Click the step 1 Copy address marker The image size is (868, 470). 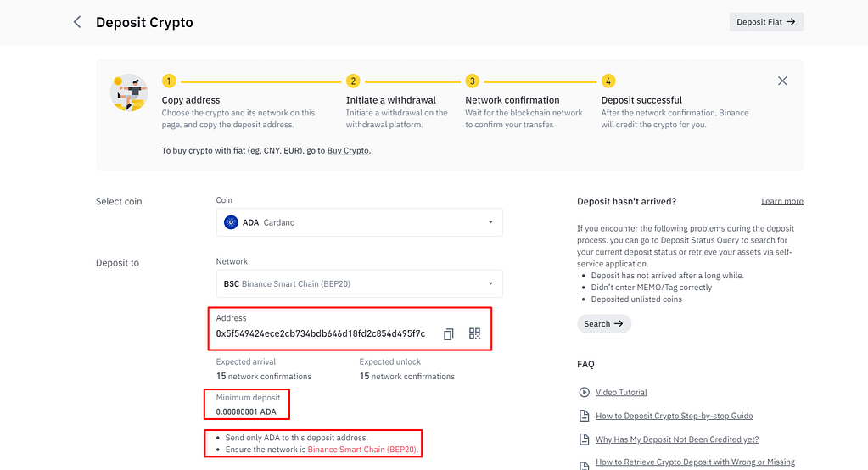tap(169, 81)
